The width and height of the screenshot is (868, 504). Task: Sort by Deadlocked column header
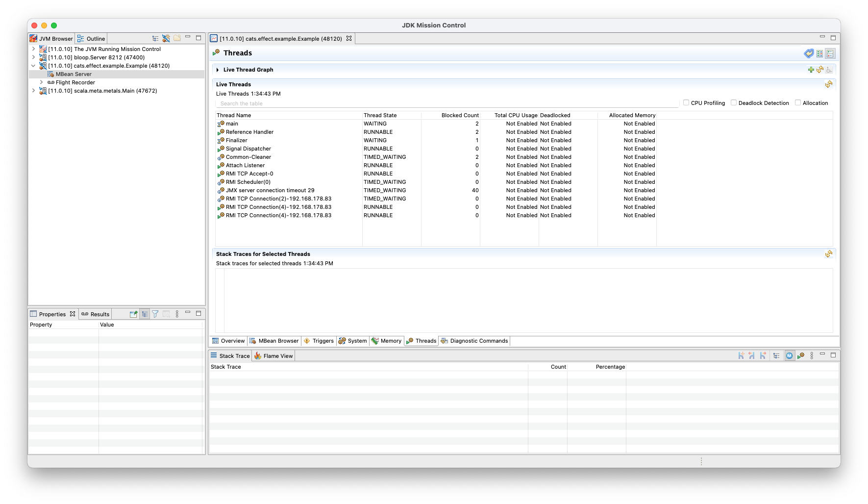click(568, 115)
